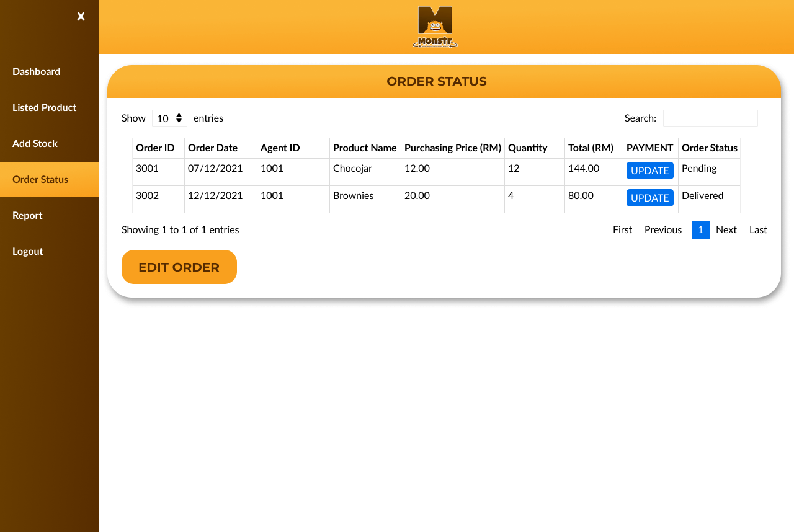Click the stepper arrows on entries selector

[179, 118]
